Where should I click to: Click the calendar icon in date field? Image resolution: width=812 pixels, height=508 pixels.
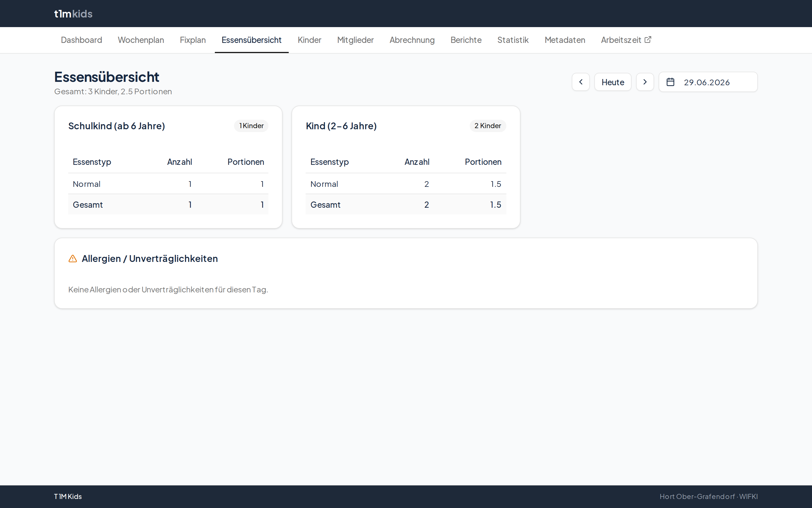670,82
